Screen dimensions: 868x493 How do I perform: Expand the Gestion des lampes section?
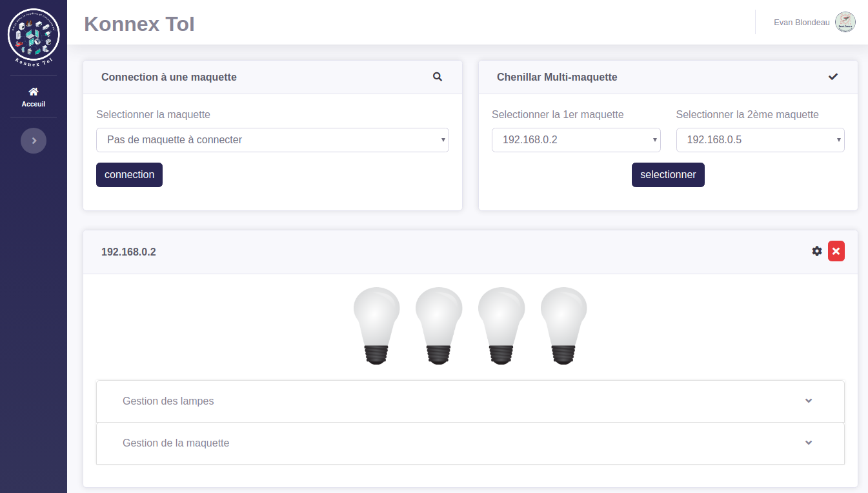click(x=470, y=401)
